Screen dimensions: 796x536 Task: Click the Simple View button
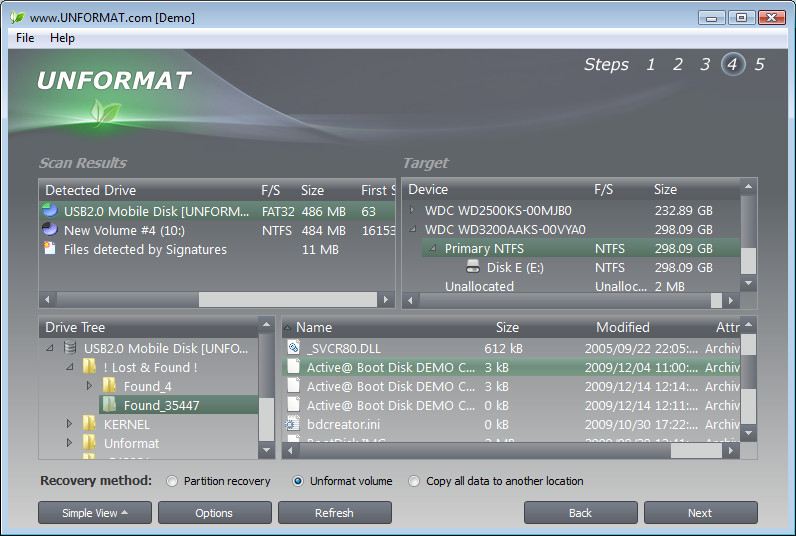point(95,513)
